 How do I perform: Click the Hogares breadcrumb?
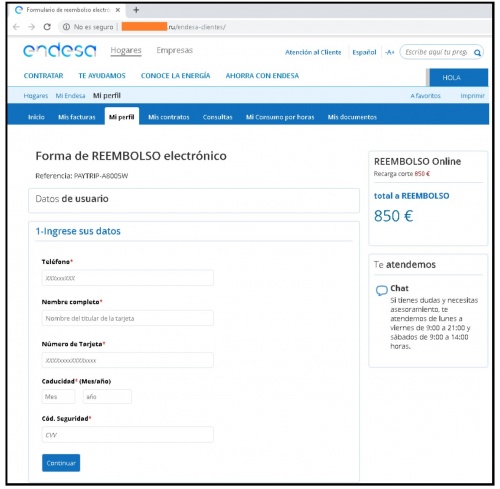[36, 96]
